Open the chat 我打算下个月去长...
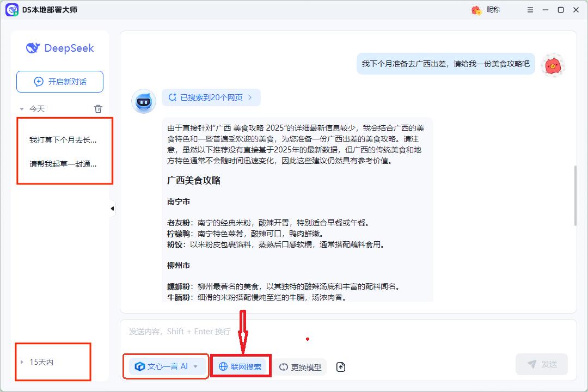Screen dimensions: 588x392 pos(63,140)
